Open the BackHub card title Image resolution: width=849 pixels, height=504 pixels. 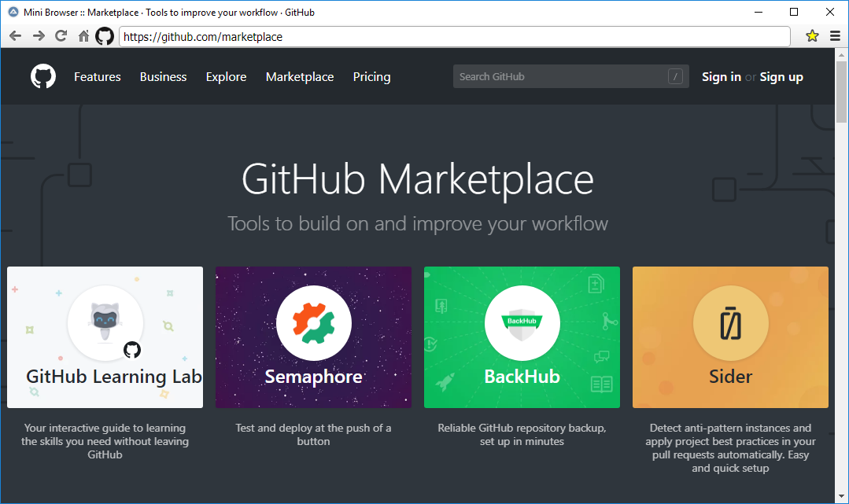(522, 377)
